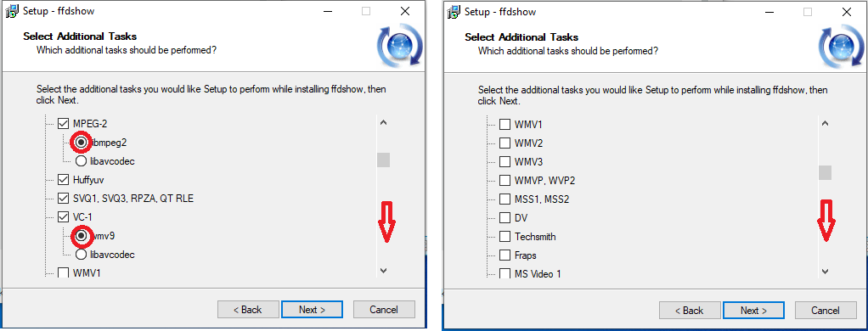
Task: Click scrollbar thumb in right task list
Action: click(825, 172)
